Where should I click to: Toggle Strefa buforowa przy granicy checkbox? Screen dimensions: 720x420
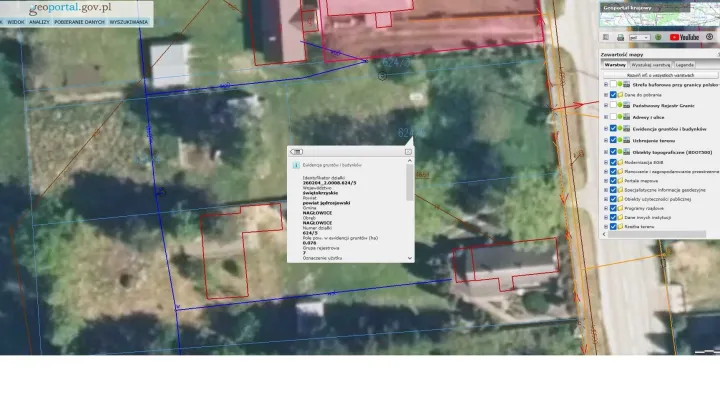[x=613, y=84]
